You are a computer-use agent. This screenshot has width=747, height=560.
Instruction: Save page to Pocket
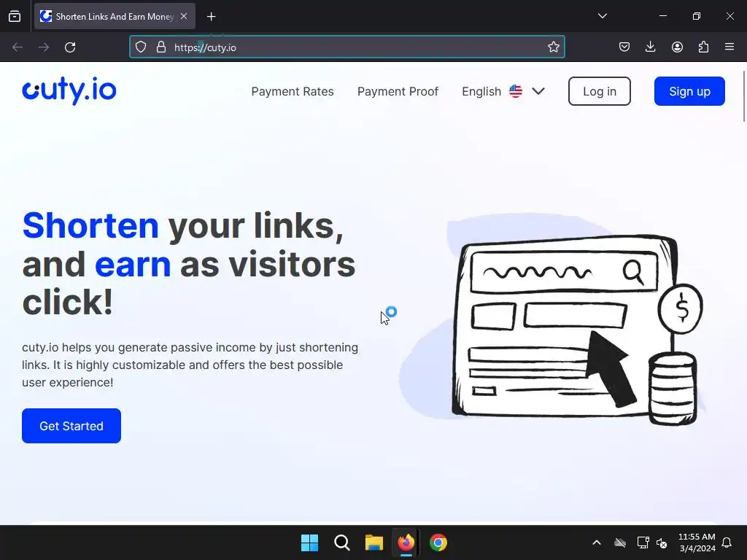tap(624, 47)
